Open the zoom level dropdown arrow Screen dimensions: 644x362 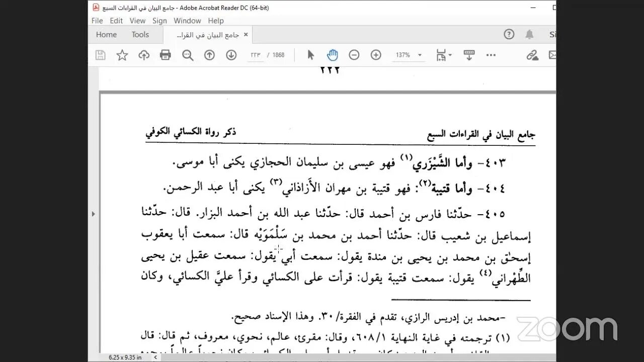pos(420,55)
